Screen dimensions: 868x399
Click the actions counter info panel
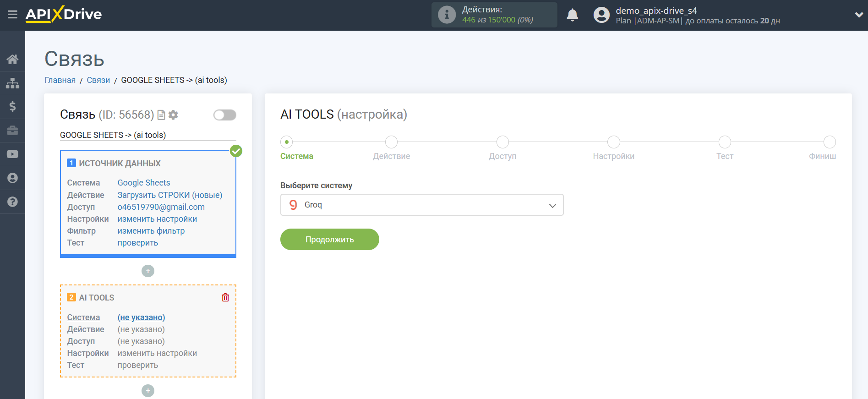pos(494,15)
